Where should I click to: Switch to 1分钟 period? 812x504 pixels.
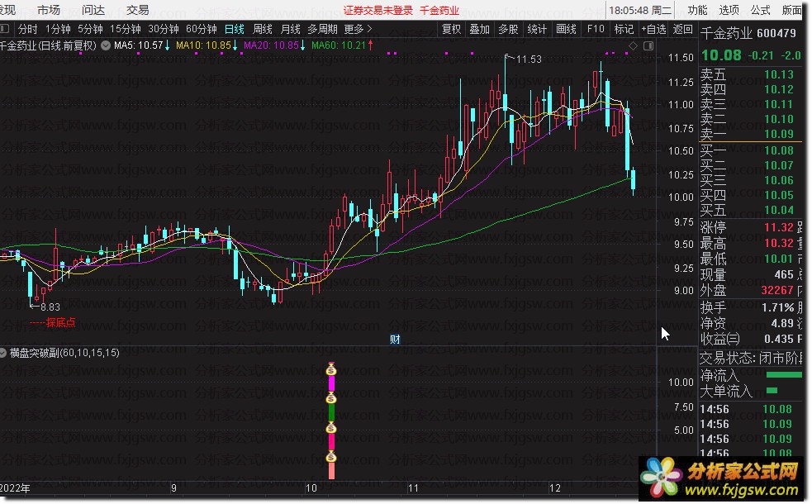pyautogui.click(x=58, y=29)
